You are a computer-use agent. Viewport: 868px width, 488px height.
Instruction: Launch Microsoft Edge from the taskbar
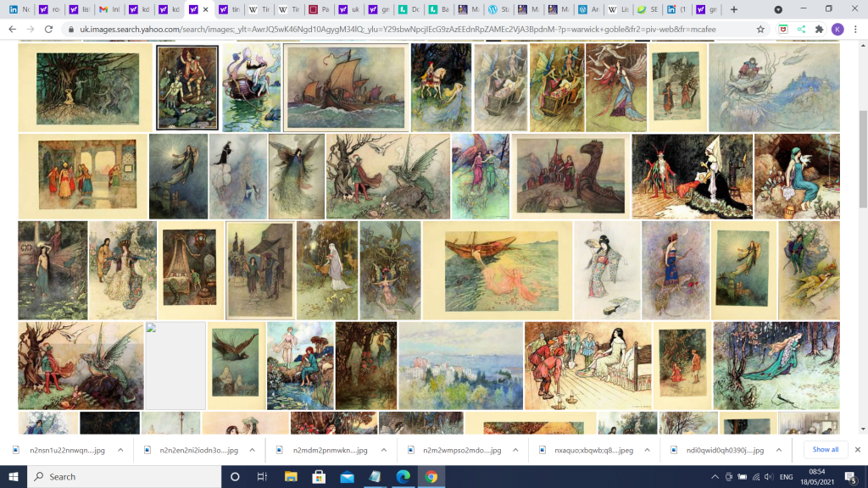point(402,476)
